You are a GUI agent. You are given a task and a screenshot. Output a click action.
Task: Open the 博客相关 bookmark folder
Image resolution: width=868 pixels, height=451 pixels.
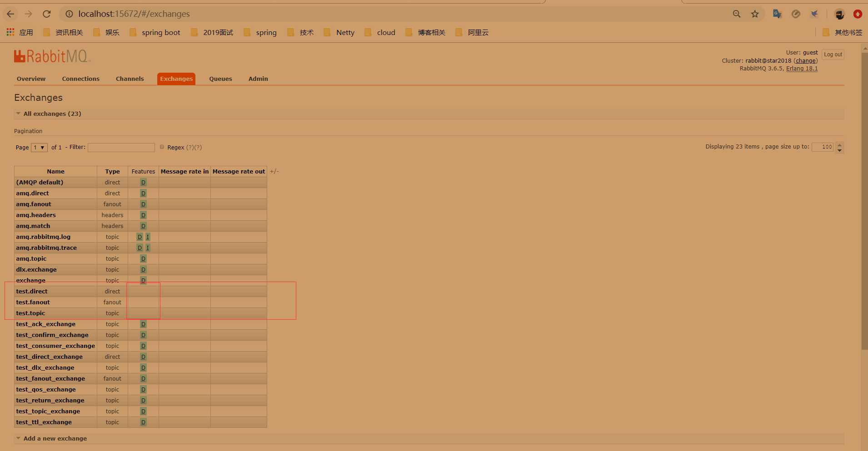426,32
